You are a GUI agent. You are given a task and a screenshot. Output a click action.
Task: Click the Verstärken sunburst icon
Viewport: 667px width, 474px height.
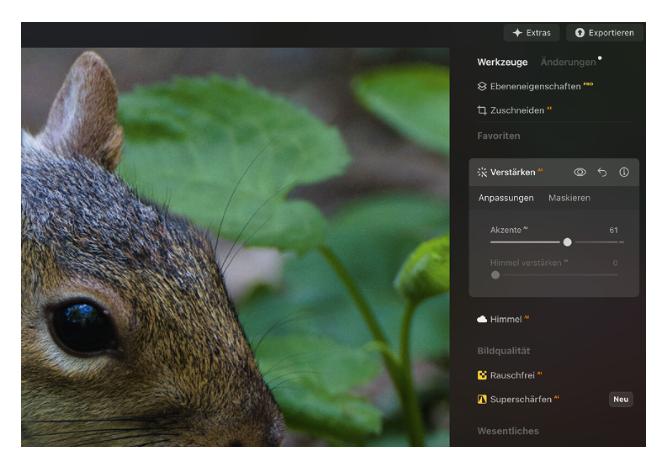(x=482, y=172)
